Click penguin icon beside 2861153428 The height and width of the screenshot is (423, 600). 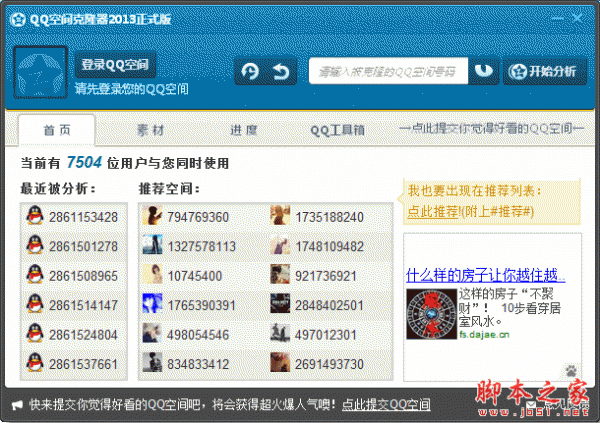pos(35,216)
